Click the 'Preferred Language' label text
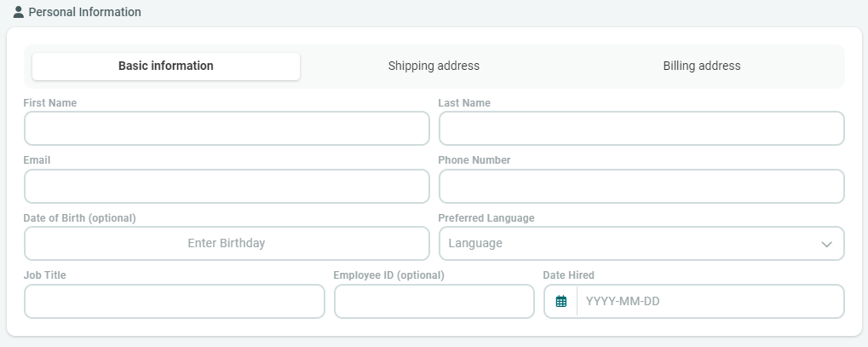 [x=486, y=218]
